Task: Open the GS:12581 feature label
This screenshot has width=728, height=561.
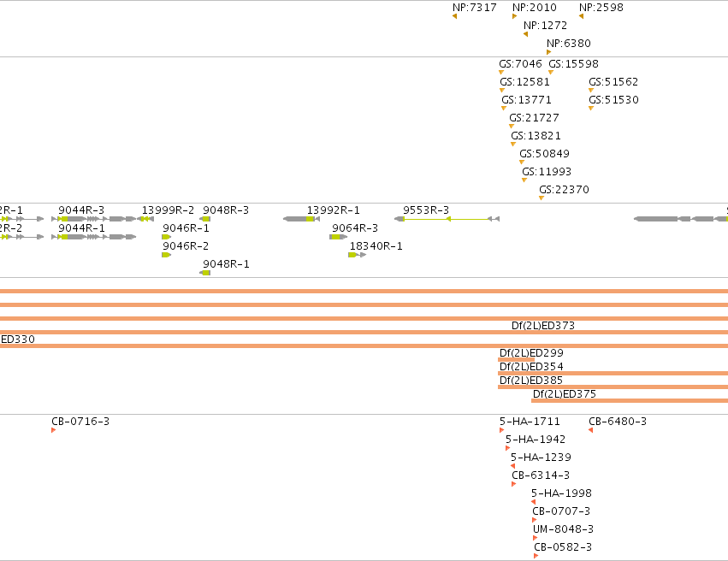Action: 525,82
